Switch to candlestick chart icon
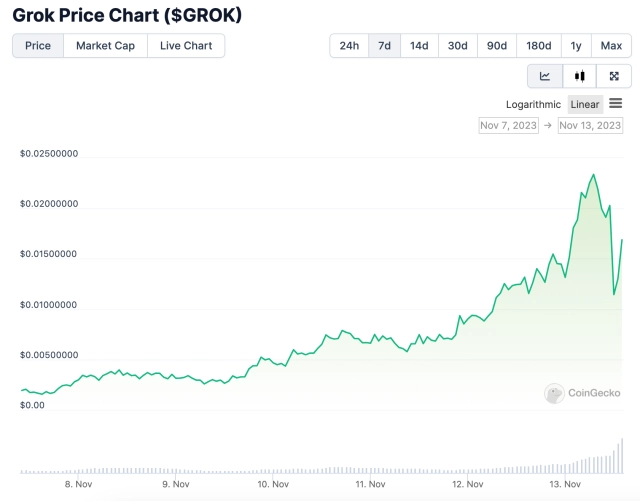 [579, 76]
